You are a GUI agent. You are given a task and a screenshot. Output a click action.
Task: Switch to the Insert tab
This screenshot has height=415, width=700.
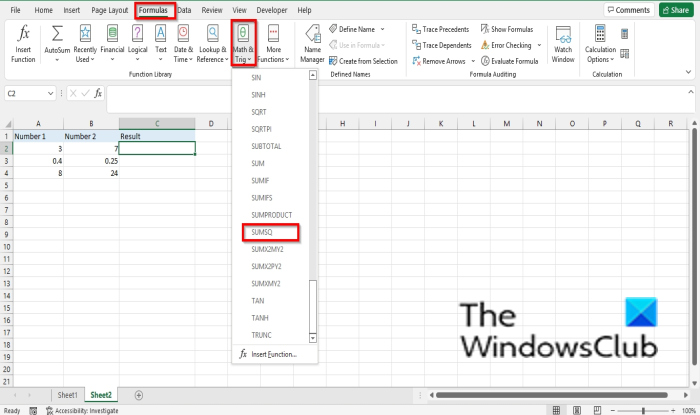click(x=71, y=10)
